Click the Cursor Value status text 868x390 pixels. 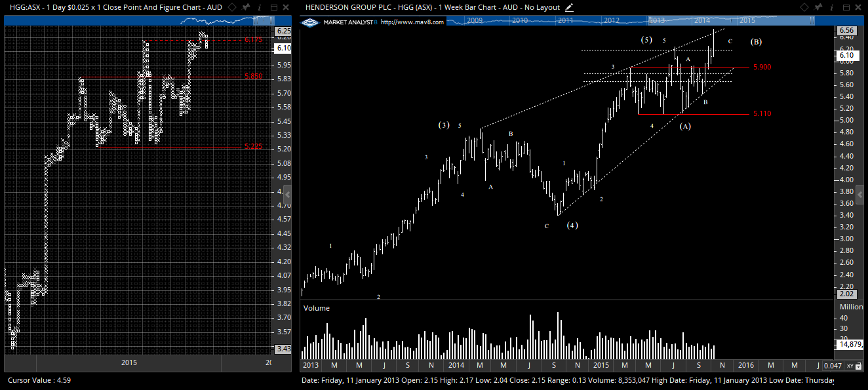tap(39, 380)
